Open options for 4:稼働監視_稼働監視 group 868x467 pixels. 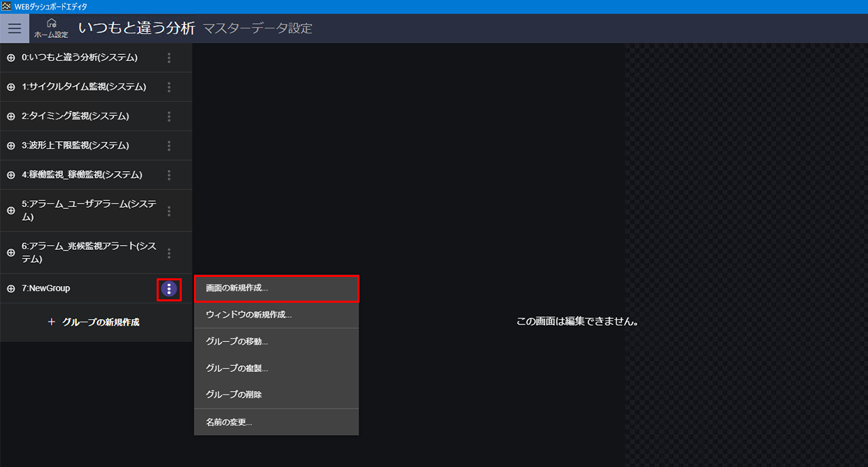pos(169,175)
